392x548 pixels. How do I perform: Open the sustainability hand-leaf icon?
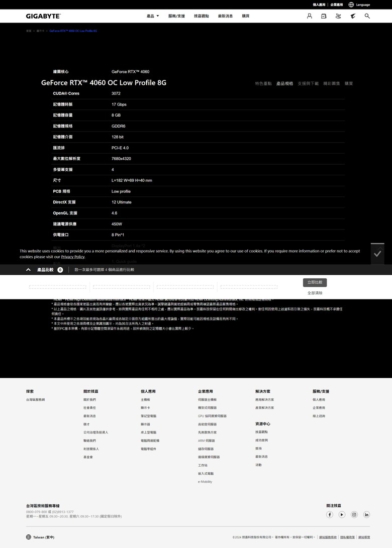coord(338,16)
